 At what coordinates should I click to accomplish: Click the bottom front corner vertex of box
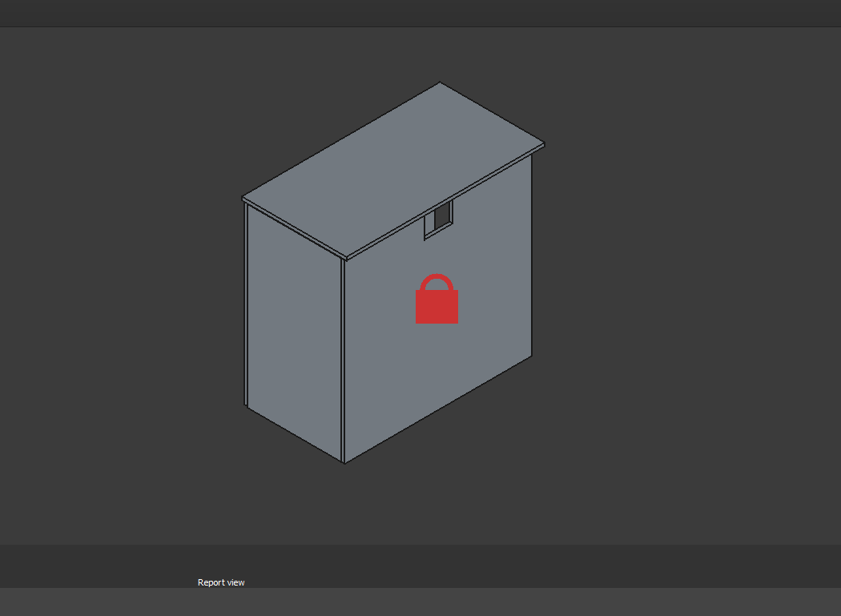[344, 463]
